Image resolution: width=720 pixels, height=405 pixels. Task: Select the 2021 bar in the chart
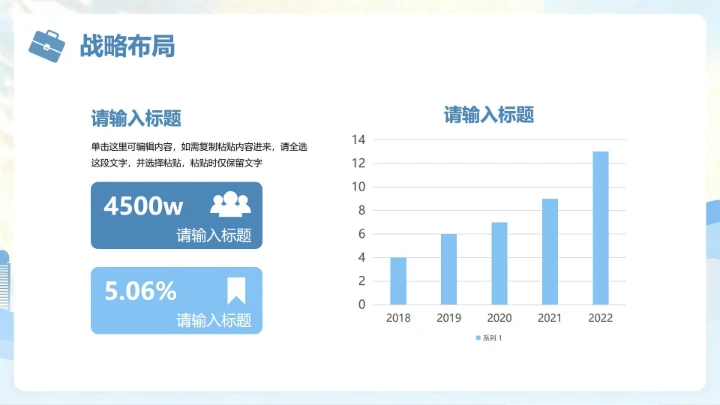pyautogui.click(x=550, y=251)
